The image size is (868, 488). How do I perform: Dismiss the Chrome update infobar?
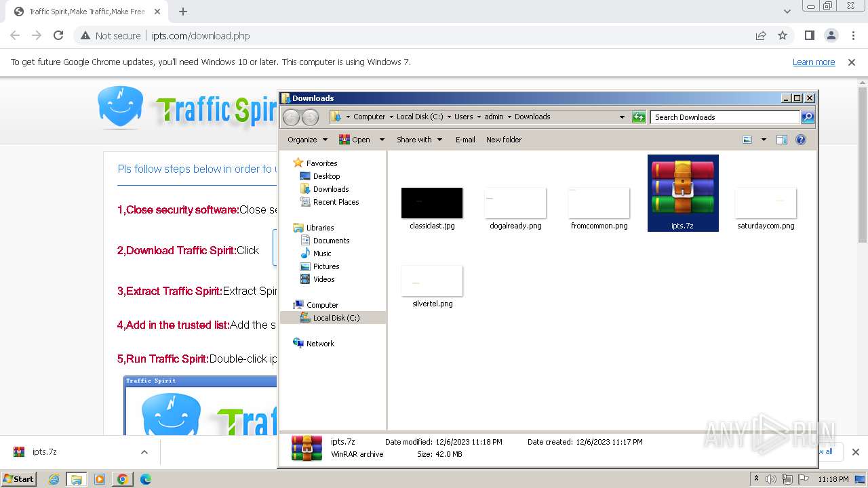852,62
